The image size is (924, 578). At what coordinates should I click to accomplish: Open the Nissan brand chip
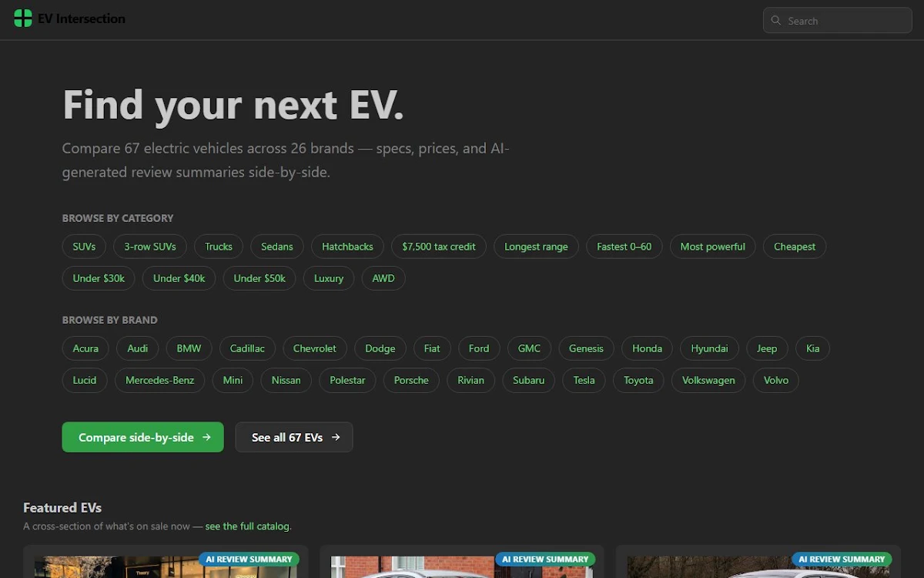pos(286,380)
